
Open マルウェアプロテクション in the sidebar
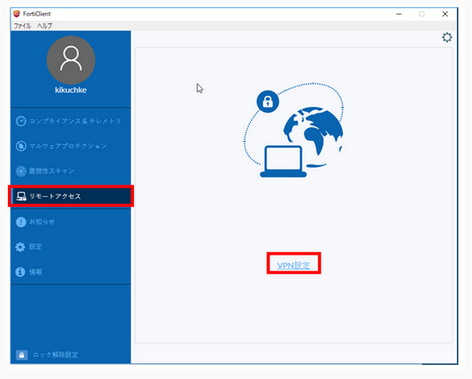[x=71, y=146]
